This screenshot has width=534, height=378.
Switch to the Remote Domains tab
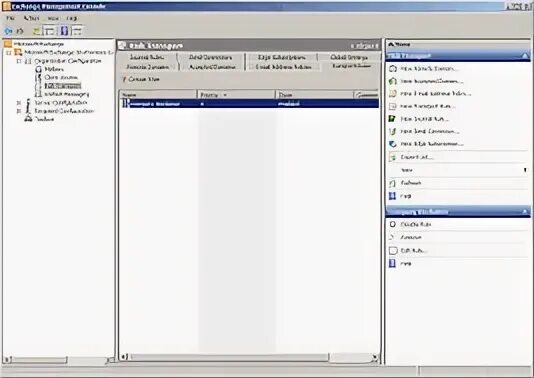click(x=148, y=67)
